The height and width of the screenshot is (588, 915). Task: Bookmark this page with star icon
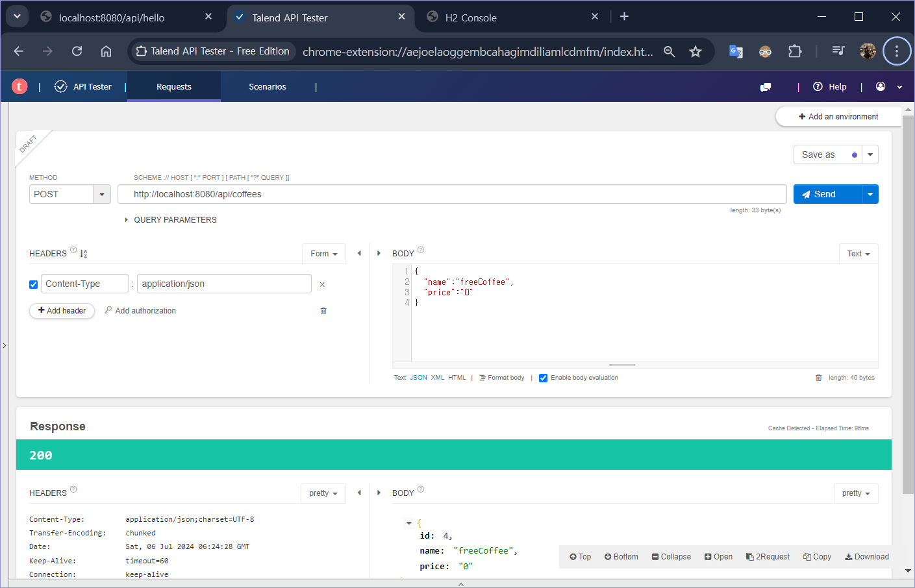696,51
